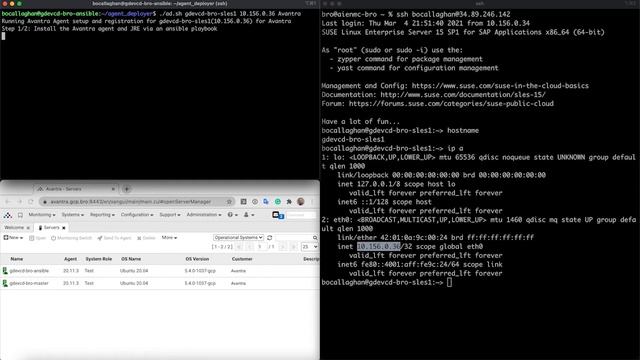Open the Configuration menu
Screen dimensions: 640x360
click(x=137, y=215)
